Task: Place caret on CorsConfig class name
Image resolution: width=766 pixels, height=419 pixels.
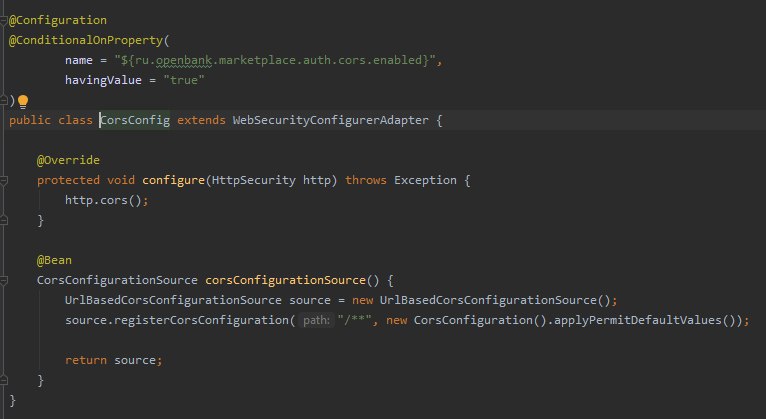Action: coord(135,120)
